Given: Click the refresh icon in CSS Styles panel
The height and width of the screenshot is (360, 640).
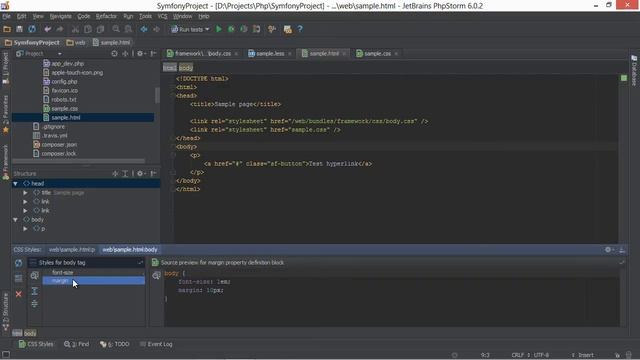Looking at the screenshot, I should (x=18, y=263).
